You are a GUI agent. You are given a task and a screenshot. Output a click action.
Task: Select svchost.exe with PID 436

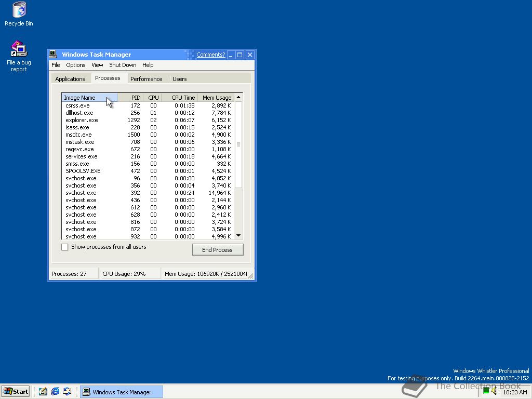(x=148, y=200)
